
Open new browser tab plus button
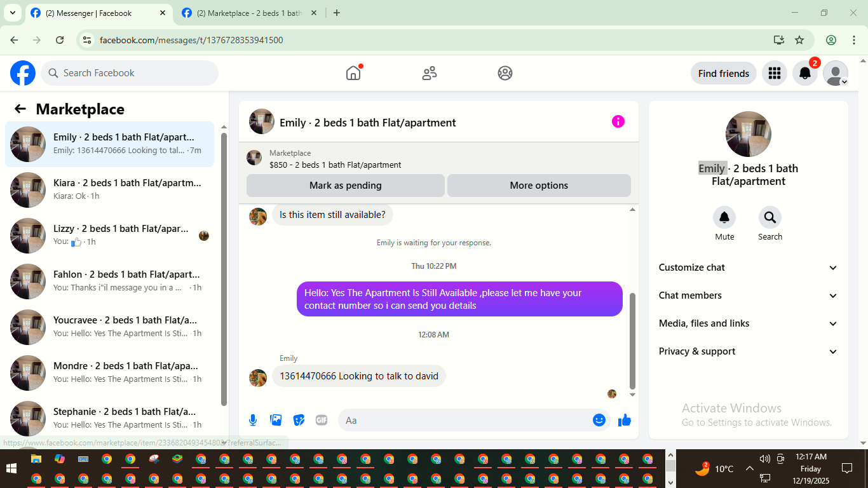[337, 13]
